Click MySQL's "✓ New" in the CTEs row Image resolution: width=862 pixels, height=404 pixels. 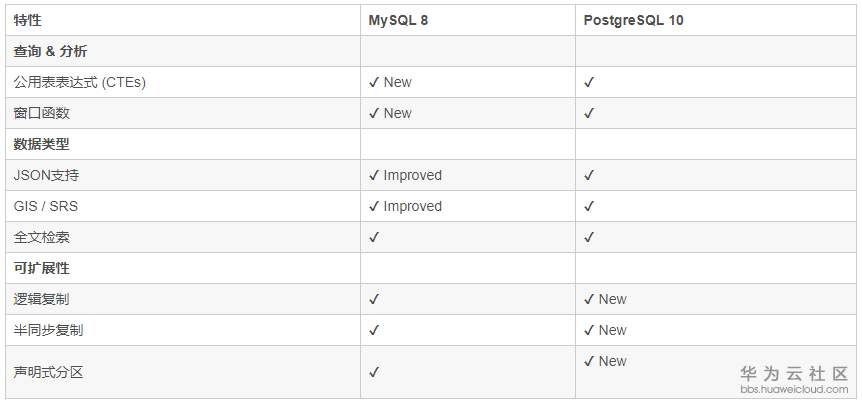[390, 82]
